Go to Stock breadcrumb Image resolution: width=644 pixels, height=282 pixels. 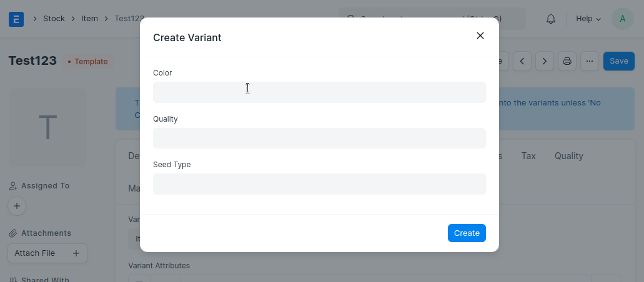[54, 19]
